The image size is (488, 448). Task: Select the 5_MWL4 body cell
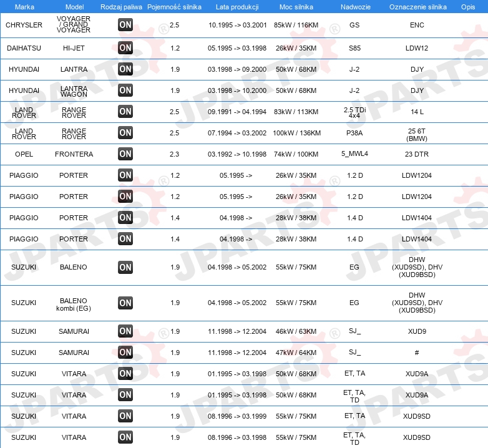tap(355, 153)
